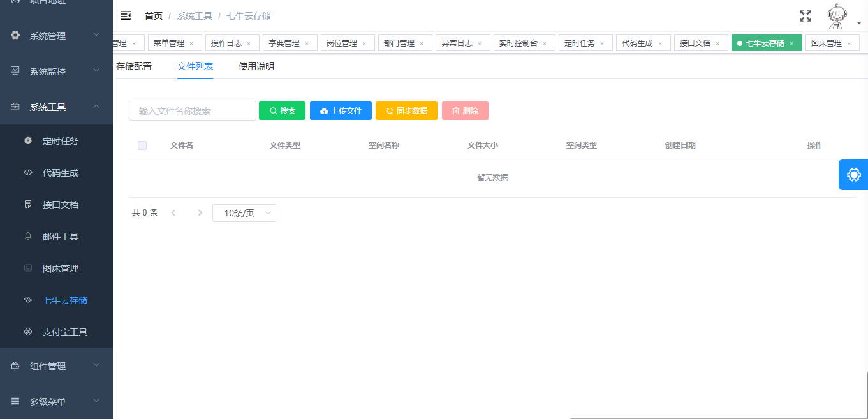Image resolution: width=868 pixels, height=419 pixels.
Task: Switch to 使用说明 tab
Action: [x=256, y=66]
